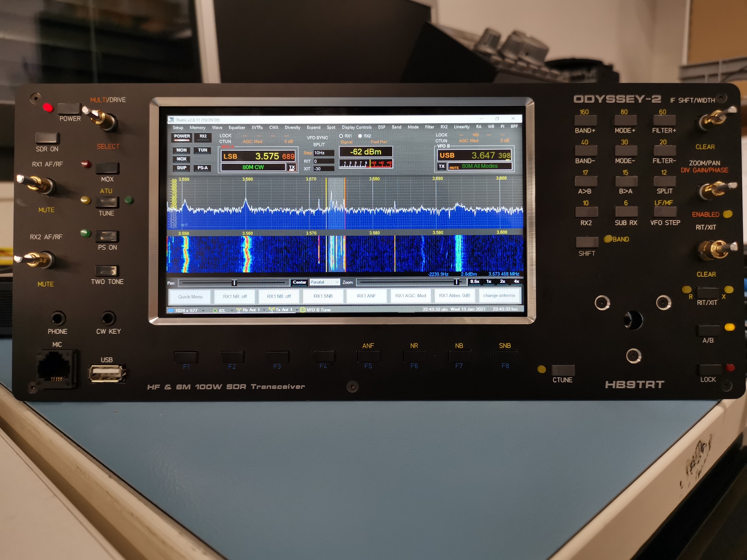Open the Equalizer menu
The height and width of the screenshot is (560, 747).
coord(237,128)
